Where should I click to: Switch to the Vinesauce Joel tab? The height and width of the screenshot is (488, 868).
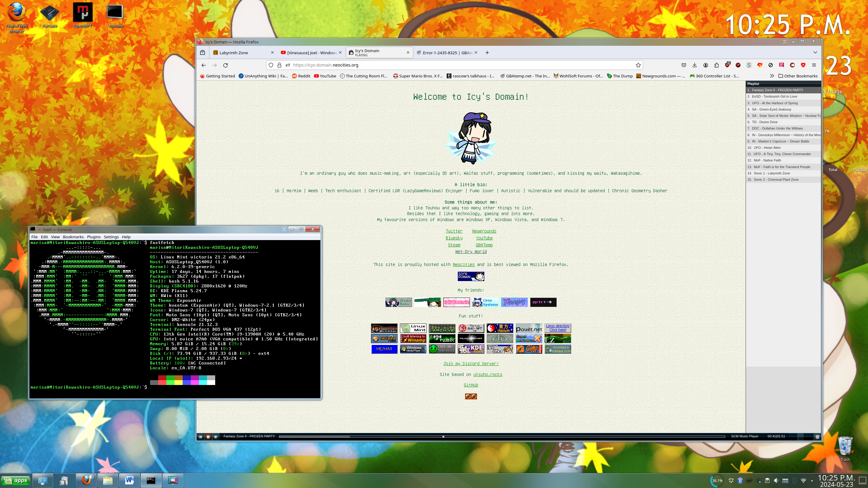pos(311,52)
